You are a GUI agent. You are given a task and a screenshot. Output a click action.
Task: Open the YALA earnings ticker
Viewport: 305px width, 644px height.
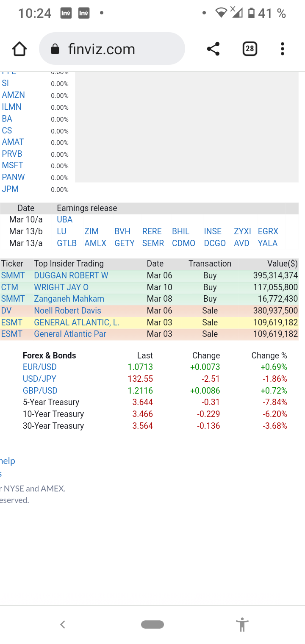[268, 244]
